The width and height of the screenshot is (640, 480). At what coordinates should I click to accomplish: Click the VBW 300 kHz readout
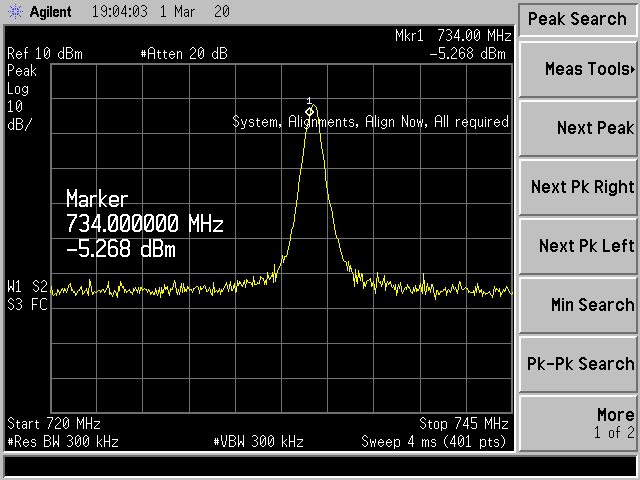(x=259, y=441)
